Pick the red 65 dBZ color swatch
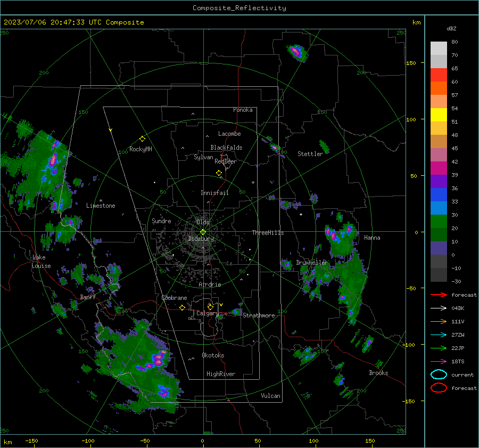Screen dimensions: 479x448 tap(439, 75)
